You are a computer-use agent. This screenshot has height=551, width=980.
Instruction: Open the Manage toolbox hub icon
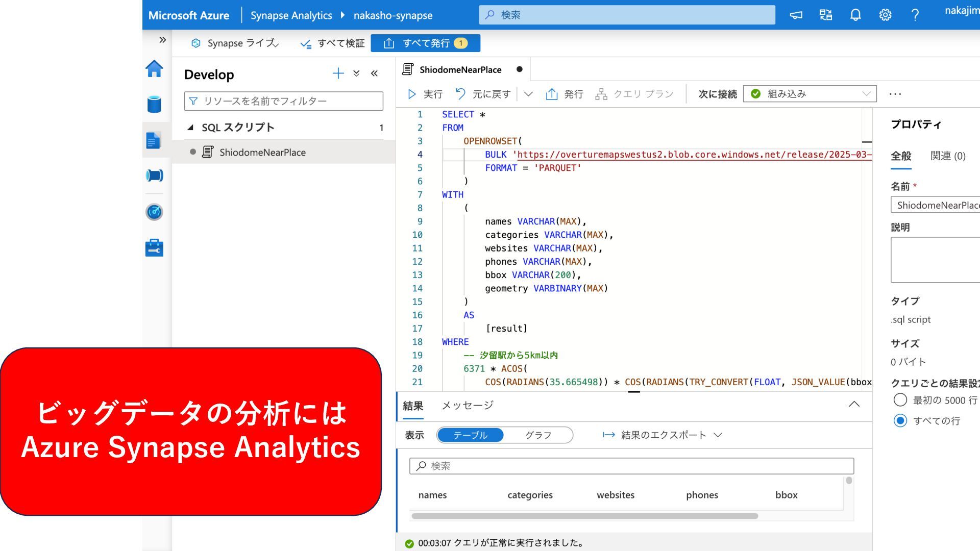tap(154, 248)
